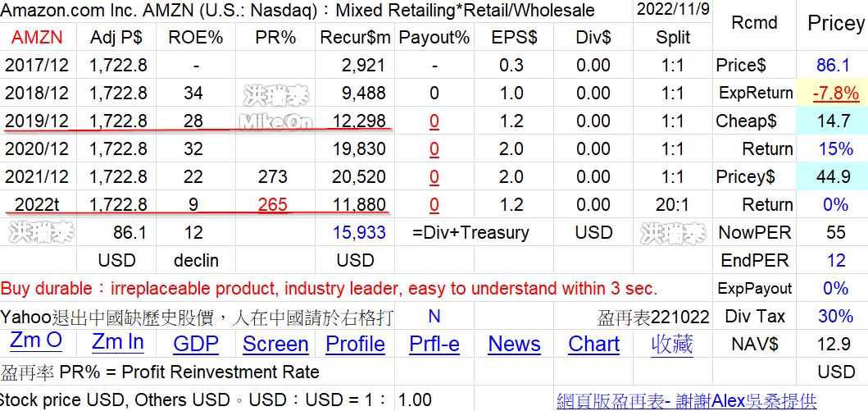Image resolution: width=868 pixels, height=411 pixels.
Task: Select the EPS$ column header
Action: click(514, 38)
